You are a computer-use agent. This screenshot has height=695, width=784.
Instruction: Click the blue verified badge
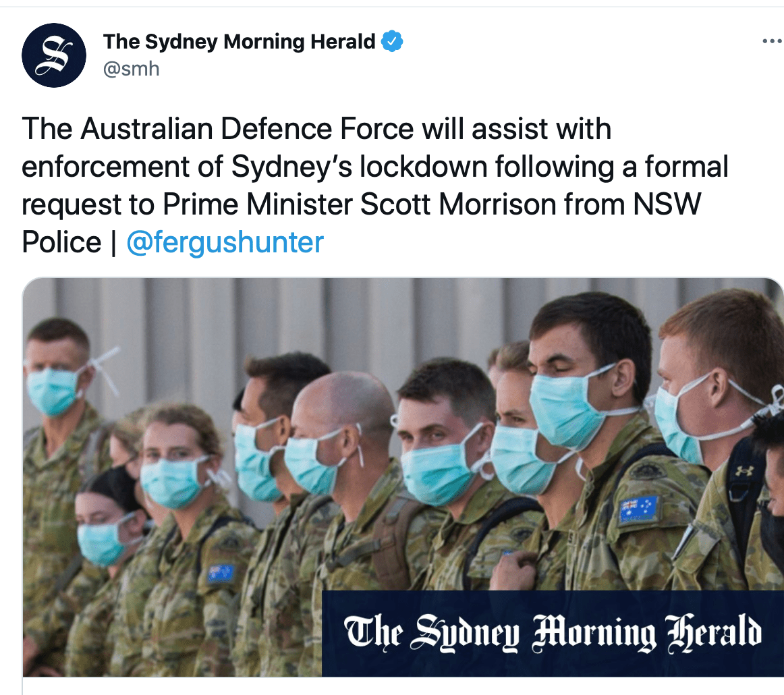pos(392,41)
